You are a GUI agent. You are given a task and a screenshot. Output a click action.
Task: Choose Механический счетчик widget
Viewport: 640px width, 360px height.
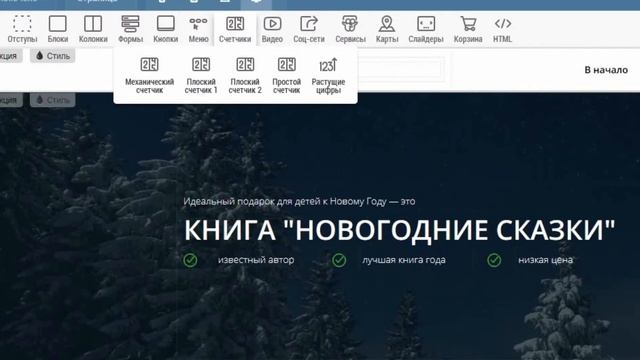(149, 75)
